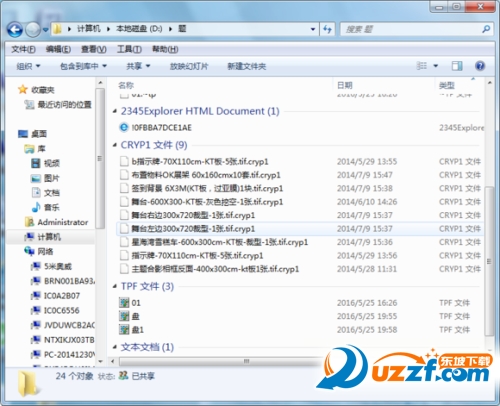
Task: Click the 放映幻灯片 button
Action: pyautogui.click(x=189, y=66)
